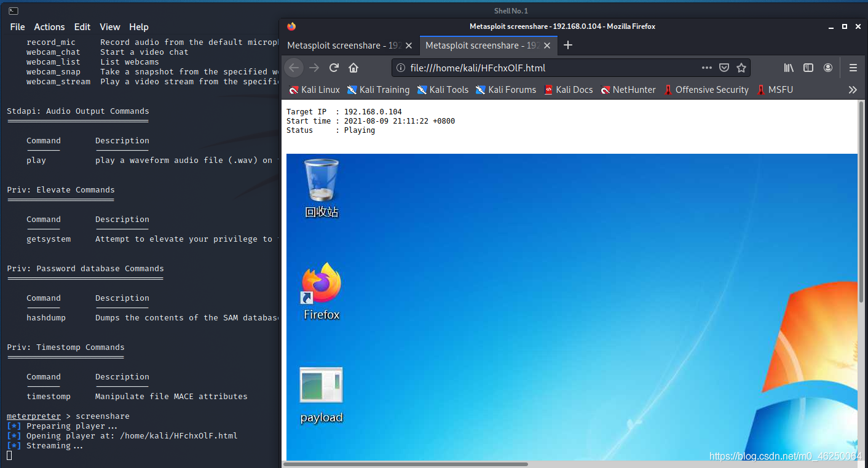This screenshot has height=468, width=868.
Task: Open the Kali Tools bookmark
Action: (x=443, y=90)
